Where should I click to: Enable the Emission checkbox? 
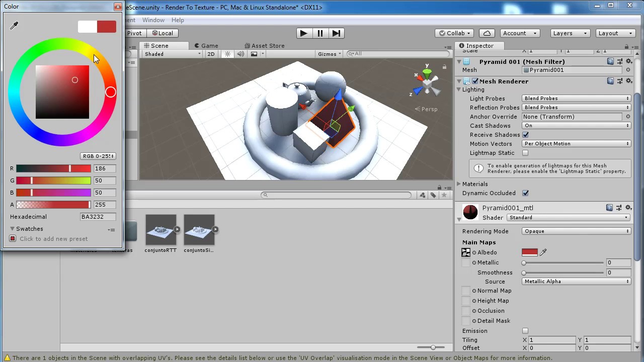click(x=525, y=331)
